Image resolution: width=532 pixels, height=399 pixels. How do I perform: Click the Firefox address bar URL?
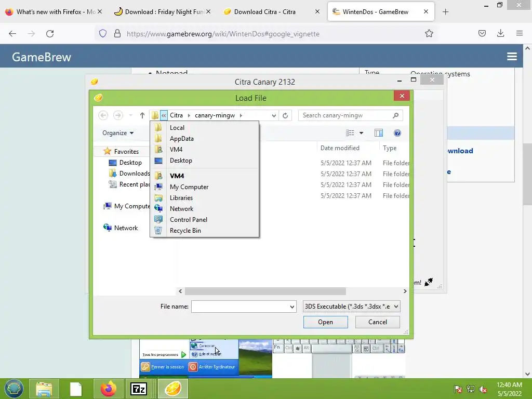[x=223, y=34]
